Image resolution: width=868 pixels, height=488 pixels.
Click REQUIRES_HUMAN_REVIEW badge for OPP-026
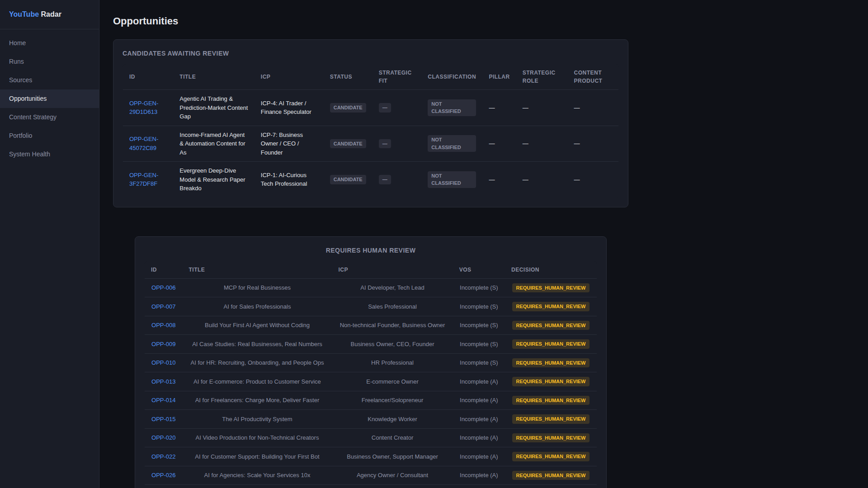551,475
